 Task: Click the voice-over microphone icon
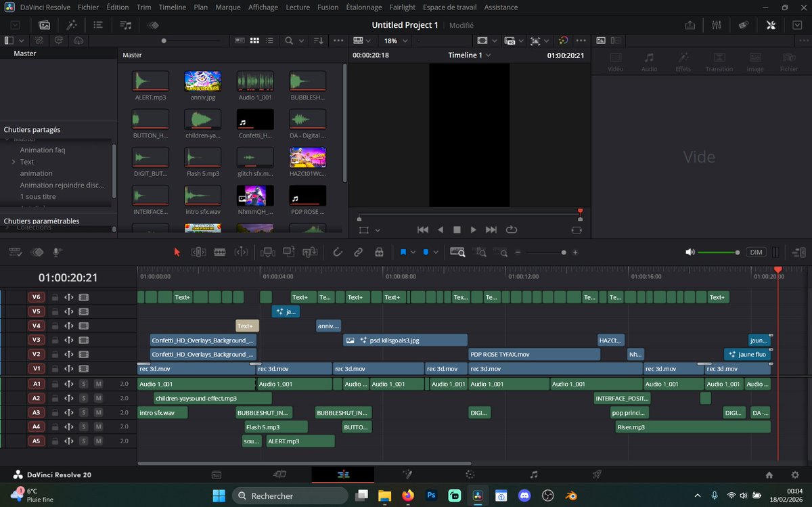tap(58, 252)
